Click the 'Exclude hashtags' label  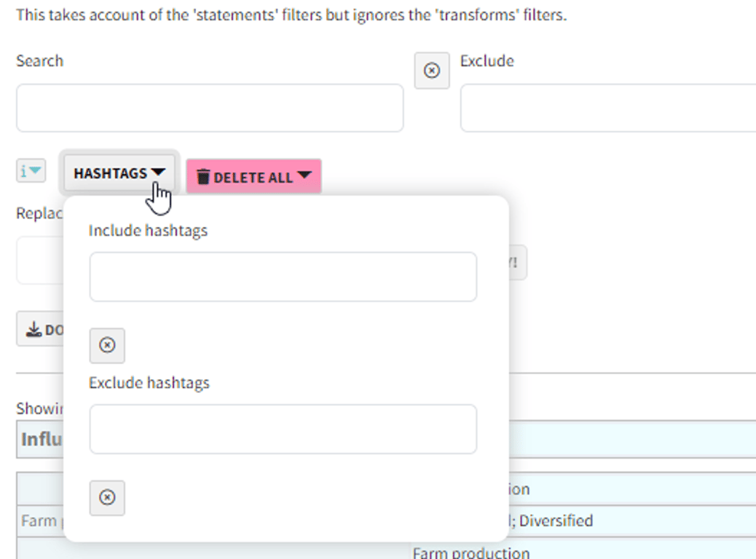click(x=149, y=383)
